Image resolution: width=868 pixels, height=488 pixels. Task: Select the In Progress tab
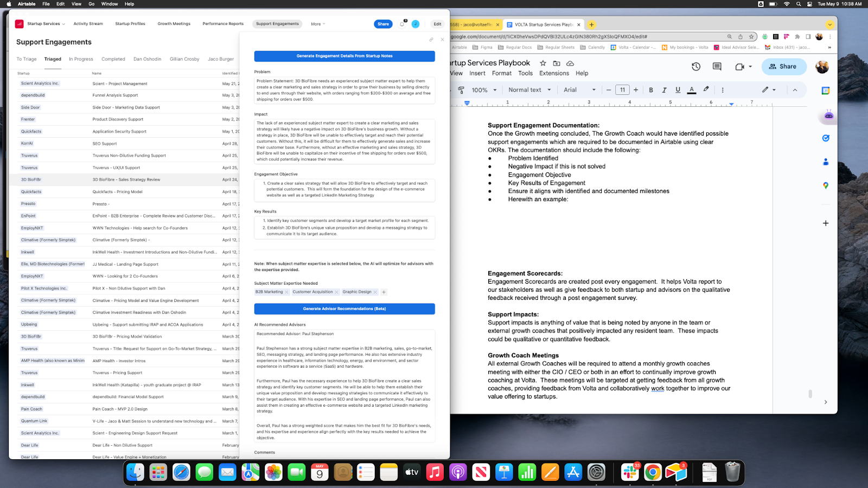81,59
